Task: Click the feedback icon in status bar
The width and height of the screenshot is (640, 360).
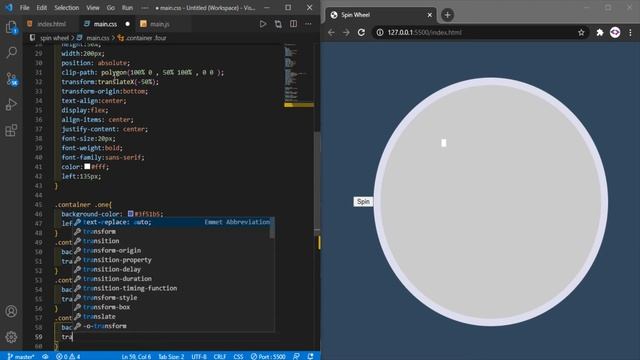Action: (297, 356)
